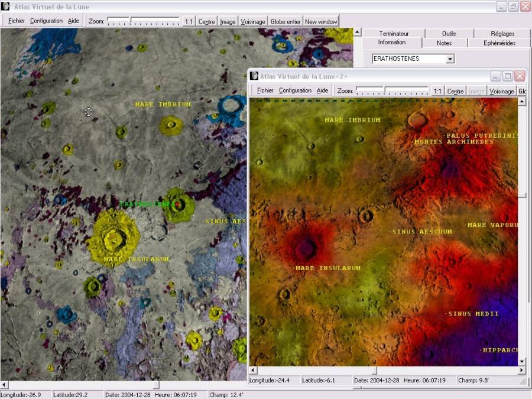Switch to the Ephémérides tab
This screenshot has width=532, height=399.
(499, 43)
